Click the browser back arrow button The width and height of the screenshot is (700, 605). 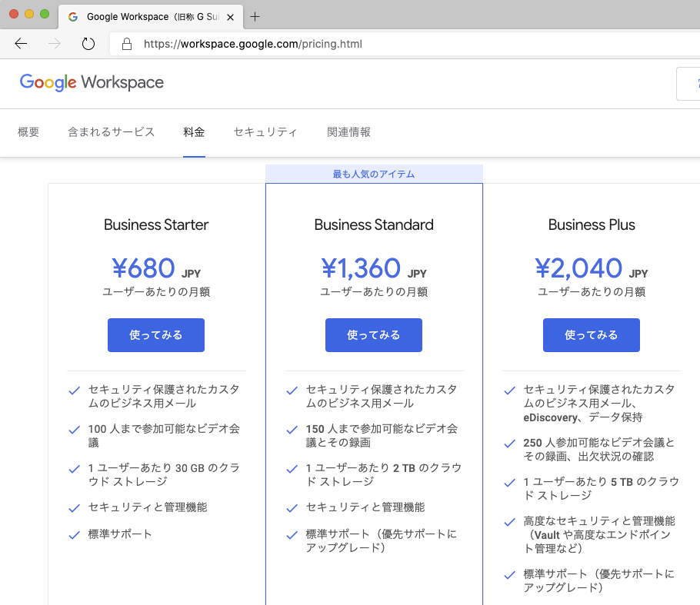coord(21,44)
